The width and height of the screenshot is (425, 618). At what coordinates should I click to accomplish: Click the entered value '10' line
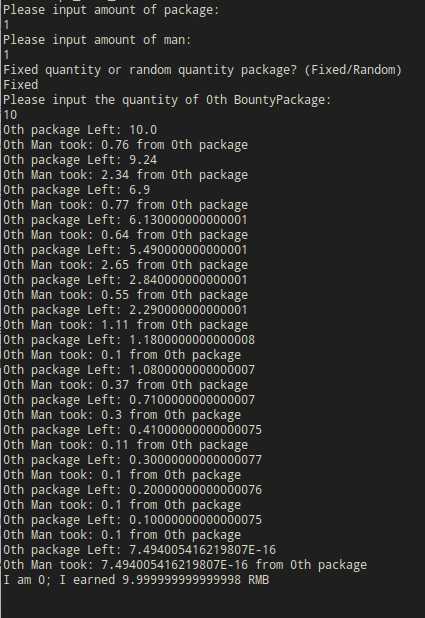click(x=10, y=115)
